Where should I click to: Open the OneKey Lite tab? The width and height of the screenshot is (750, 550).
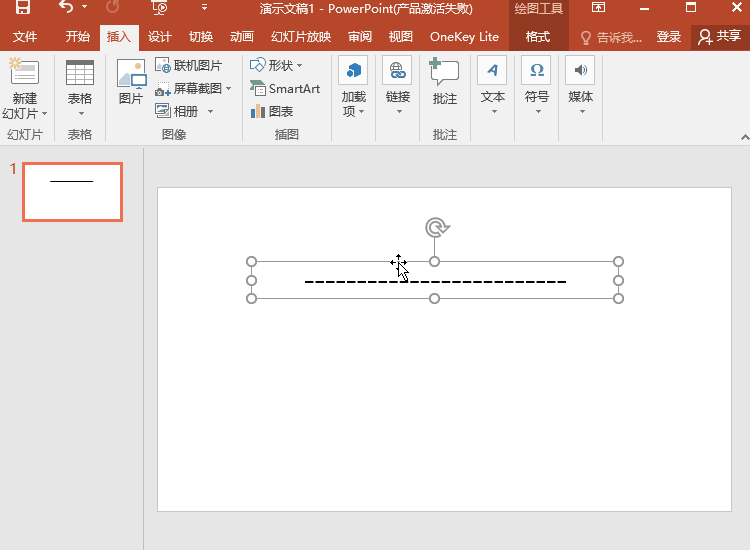click(x=464, y=37)
